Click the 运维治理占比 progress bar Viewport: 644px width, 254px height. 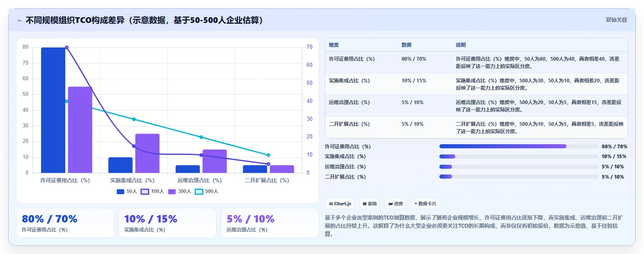tap(518, 167)
